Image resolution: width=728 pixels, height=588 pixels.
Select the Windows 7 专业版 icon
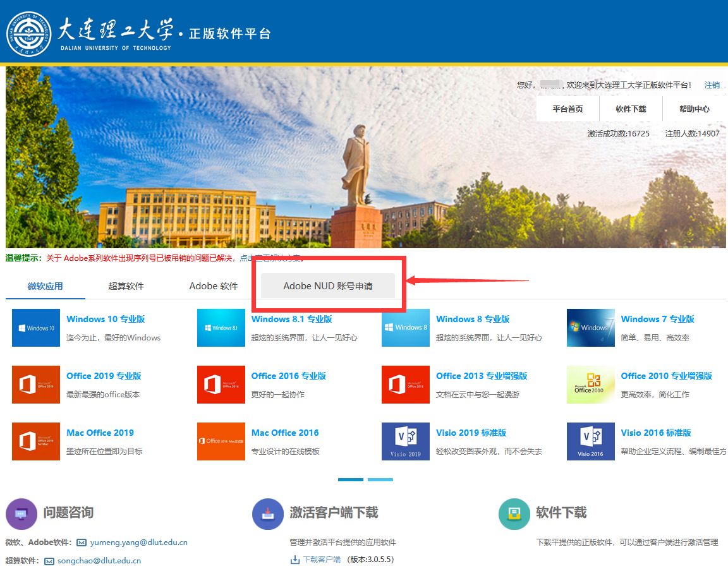(x=590, y=328)
